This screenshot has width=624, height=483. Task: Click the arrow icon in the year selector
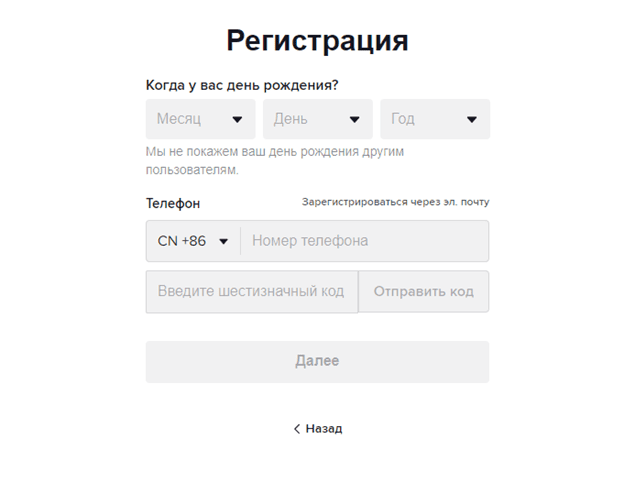click(x=472, y=119)
